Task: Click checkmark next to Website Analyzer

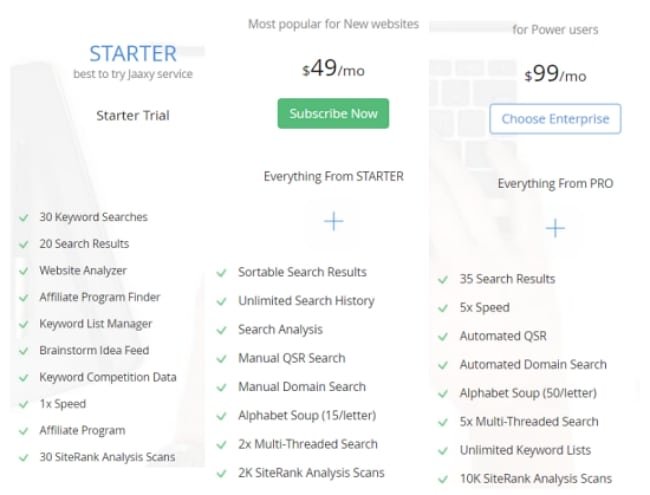Action: 24,271
